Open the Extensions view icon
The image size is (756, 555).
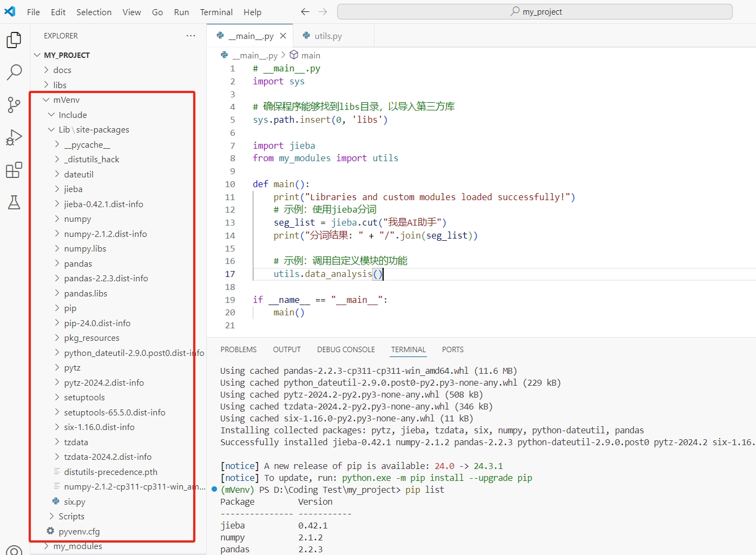point(14,170)
